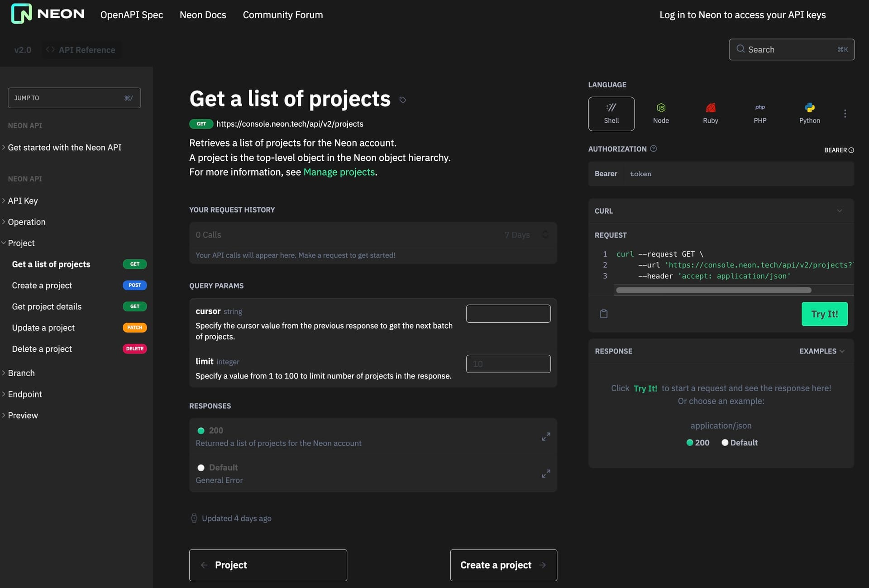Select the Shell language option
869x588 pixels.
point(611,114)
